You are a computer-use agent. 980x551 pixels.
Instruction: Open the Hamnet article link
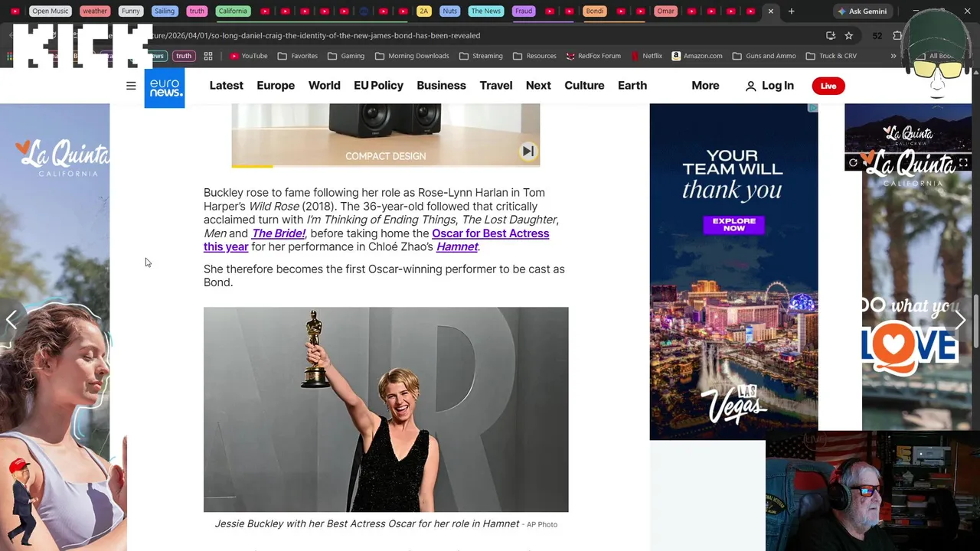457,246
